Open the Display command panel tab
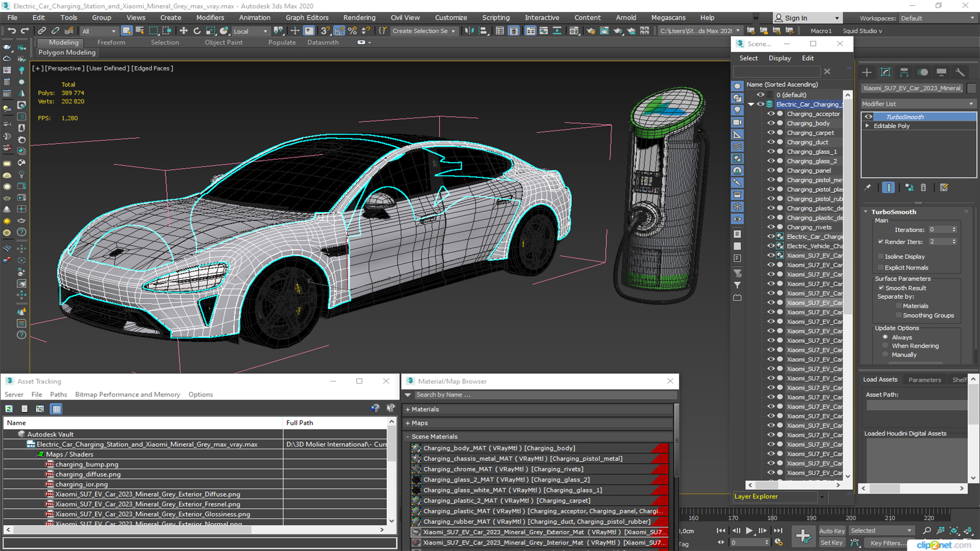The height and width of the screenshot is (551, 980). 942,72
